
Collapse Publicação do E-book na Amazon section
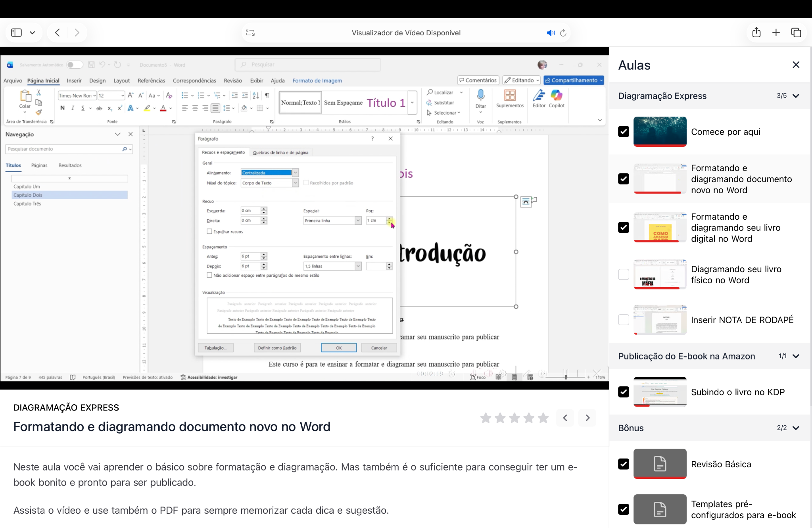pyautogui.click(x=795, y=356)
